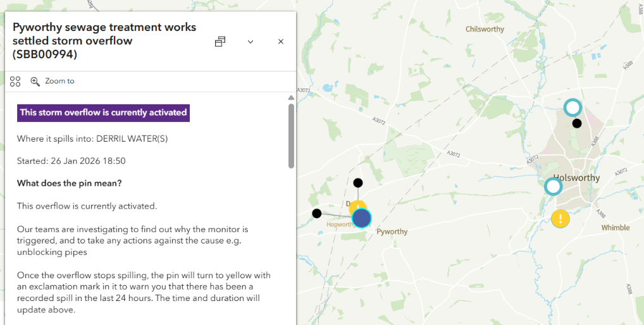Close the Pyworthy overflow popup

(281, 42)
